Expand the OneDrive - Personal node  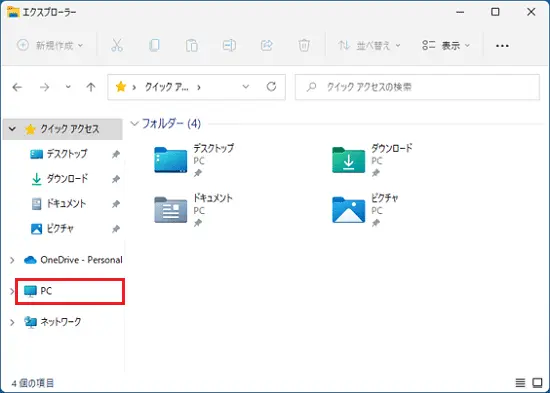[x=12, y=260]
